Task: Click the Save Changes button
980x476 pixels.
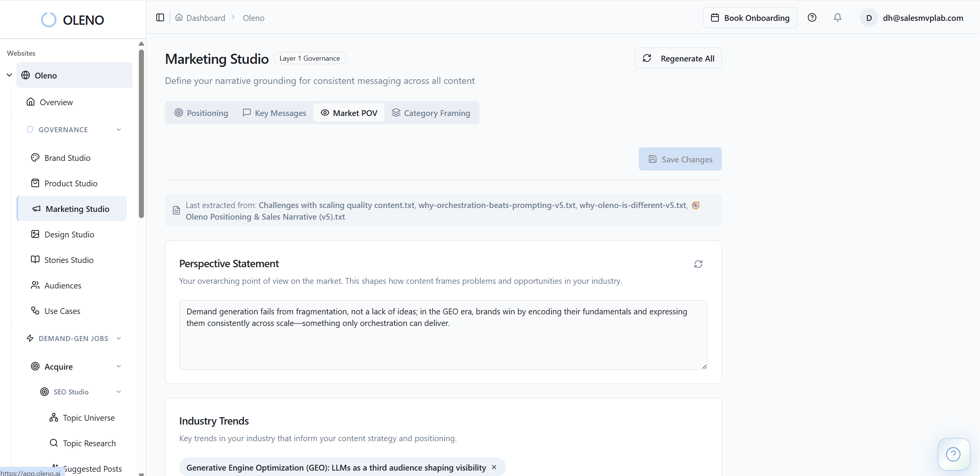Action: click(680, 159)
